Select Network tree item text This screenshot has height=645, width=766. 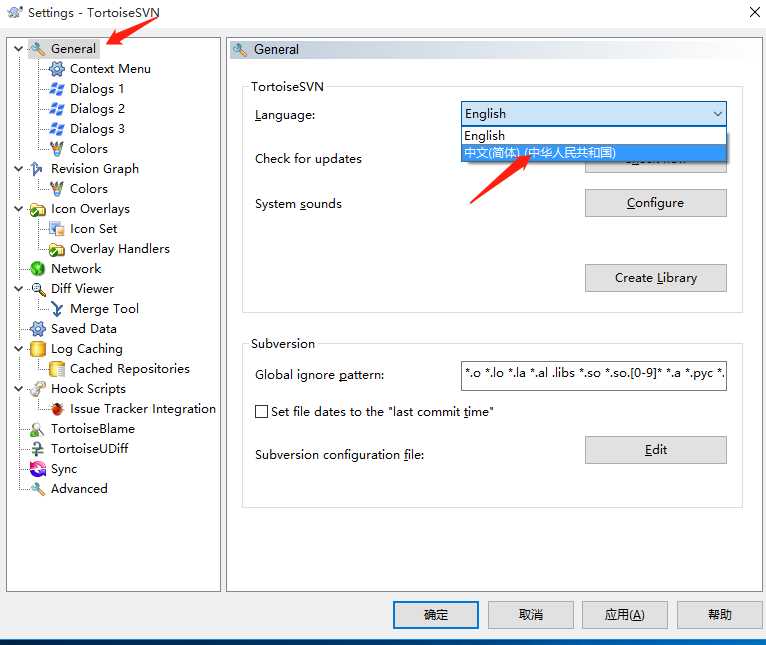tap(76, 269)
